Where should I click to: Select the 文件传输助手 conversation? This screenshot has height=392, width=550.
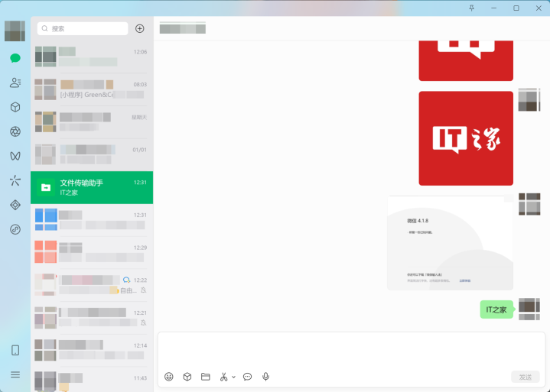click(92, 187)
